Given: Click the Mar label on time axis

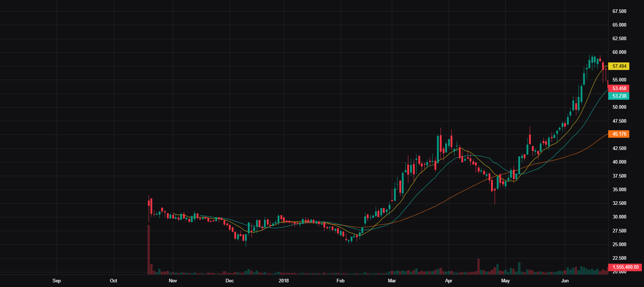Looking at the screenshot, I should pyautogui.click(x=392, y=281).
